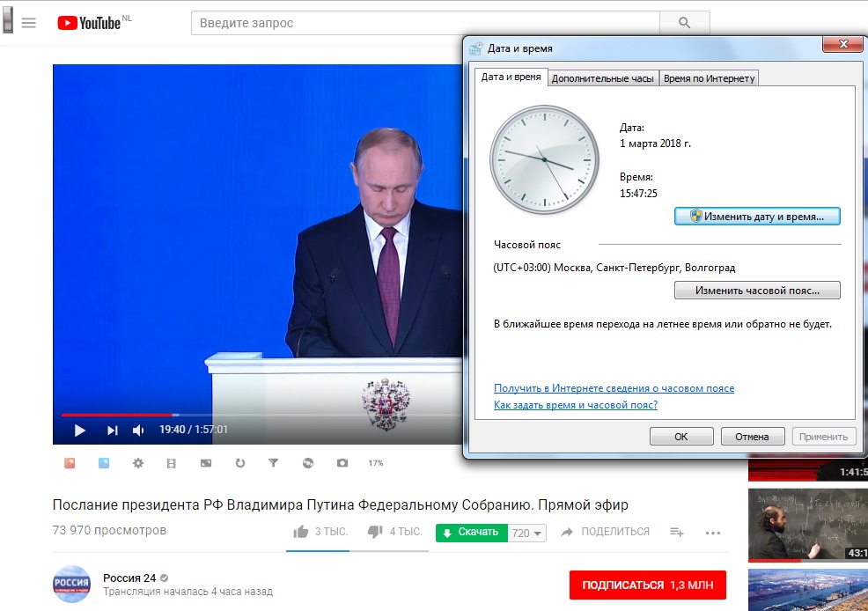Screen dimensions: 868x611
Task: Seek on the red video progress bar
Action: click(x=119, y=415)
